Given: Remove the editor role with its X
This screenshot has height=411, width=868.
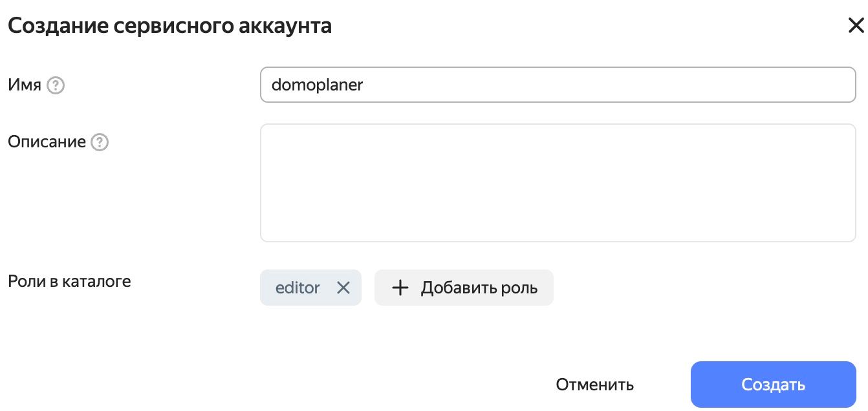Looking at the screenshot, I should pyautogui.click(x=343, y=288).
